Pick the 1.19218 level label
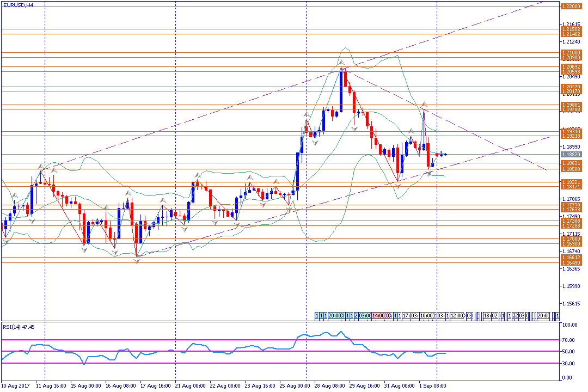This screenshot has width=588, height=392. (572, 136)
